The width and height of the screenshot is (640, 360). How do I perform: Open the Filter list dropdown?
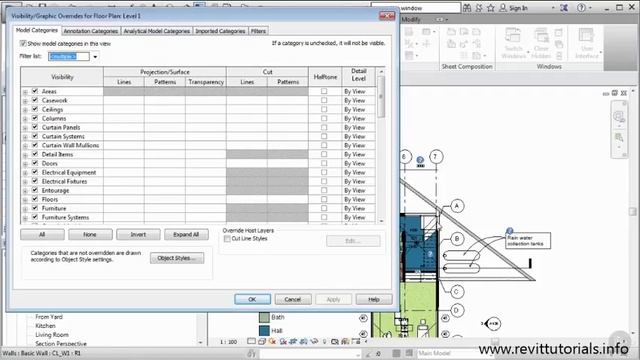(95, 56)
